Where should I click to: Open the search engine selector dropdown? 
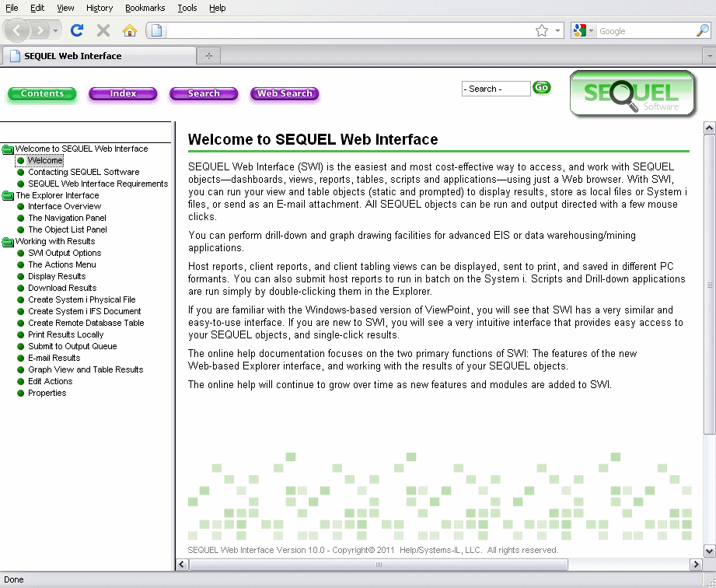pyautogui.click(x=583, y=30)
